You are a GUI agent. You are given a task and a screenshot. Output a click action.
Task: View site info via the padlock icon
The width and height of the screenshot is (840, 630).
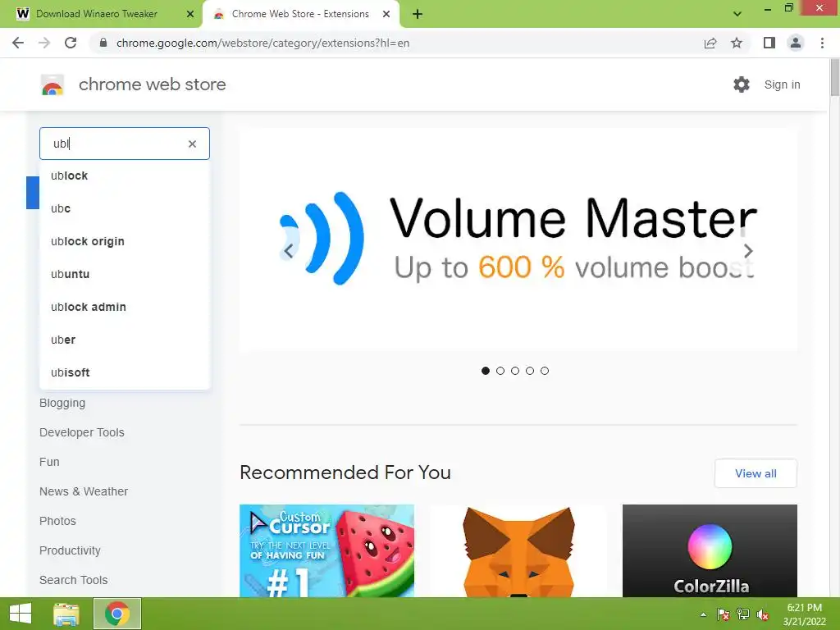click(104, 43)
